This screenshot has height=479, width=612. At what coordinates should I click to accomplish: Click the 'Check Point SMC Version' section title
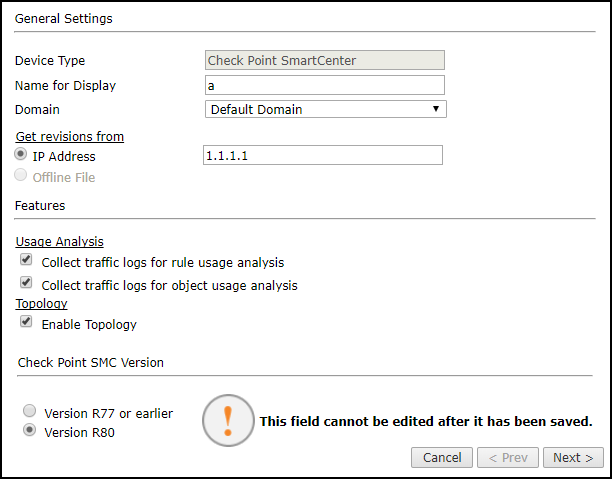(x=91, y=362)
